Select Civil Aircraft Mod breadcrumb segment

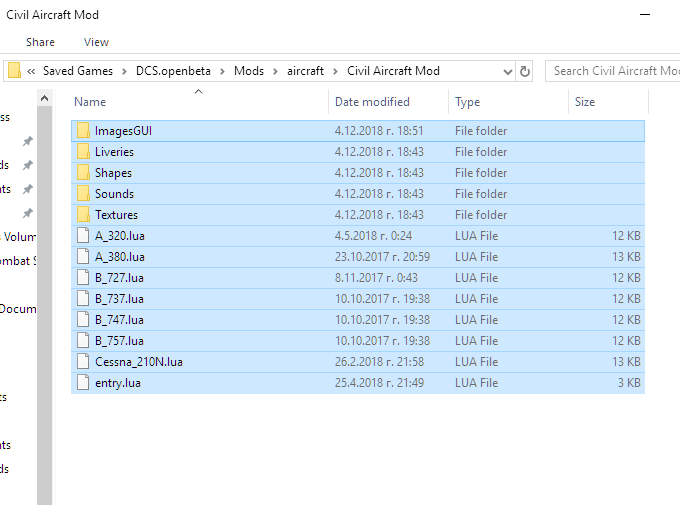(393, 71)
